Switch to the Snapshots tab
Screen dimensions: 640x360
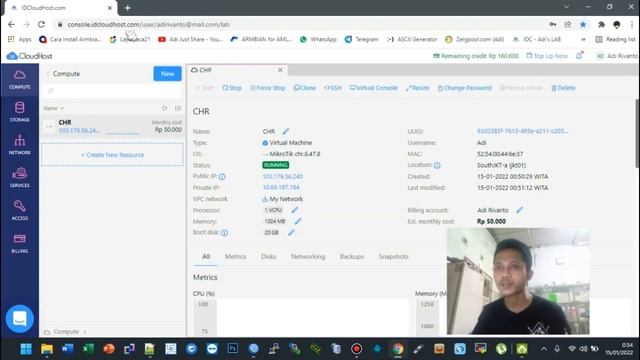coord(393,256)
